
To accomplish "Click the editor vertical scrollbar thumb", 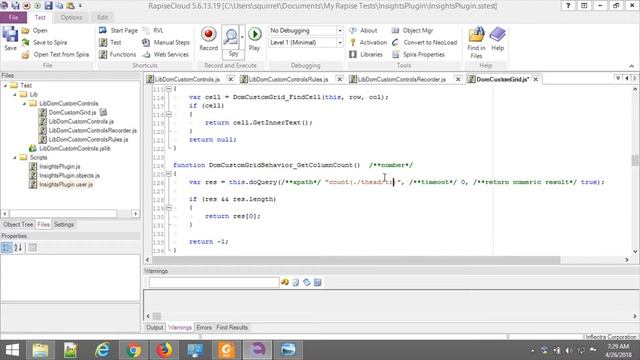I will pos(635,160).
